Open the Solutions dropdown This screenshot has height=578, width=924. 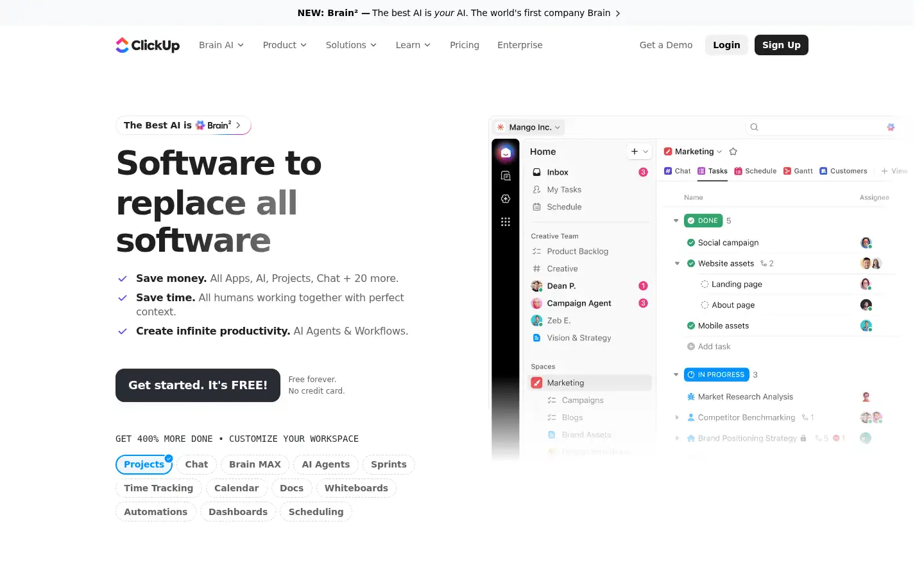[351, 45]
